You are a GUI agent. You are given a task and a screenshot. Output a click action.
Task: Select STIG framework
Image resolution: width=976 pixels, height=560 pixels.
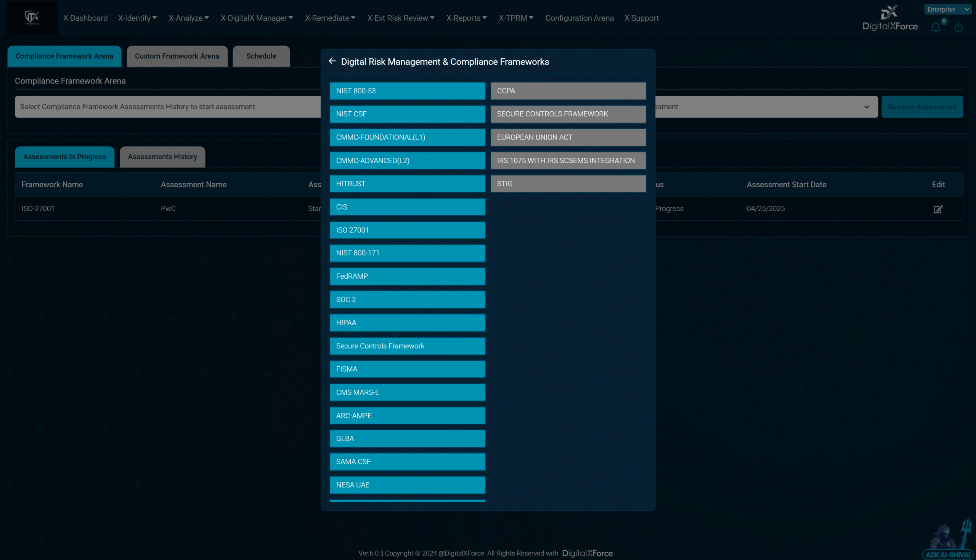pos(568,183)
